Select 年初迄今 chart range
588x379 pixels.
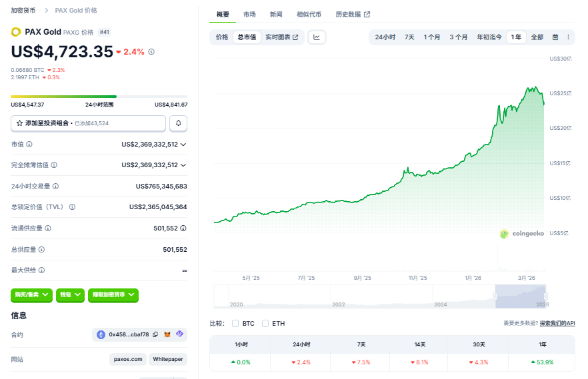pos(489,37)
